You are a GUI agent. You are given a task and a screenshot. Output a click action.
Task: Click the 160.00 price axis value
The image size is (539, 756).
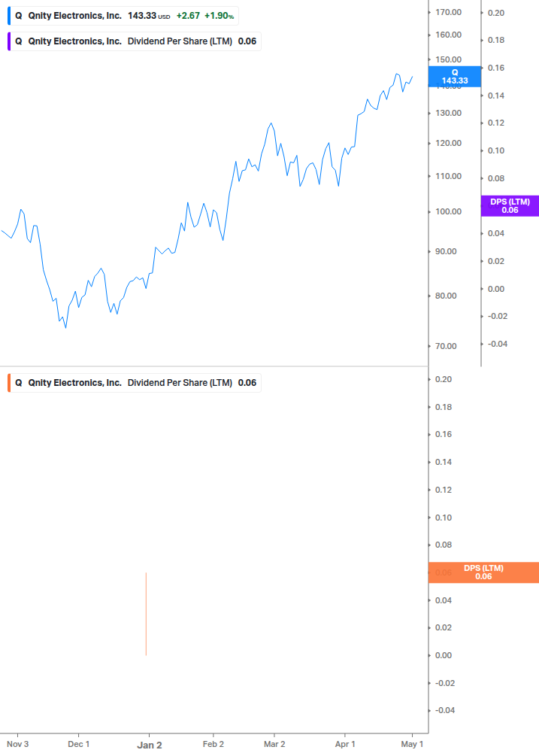(449, 35)
